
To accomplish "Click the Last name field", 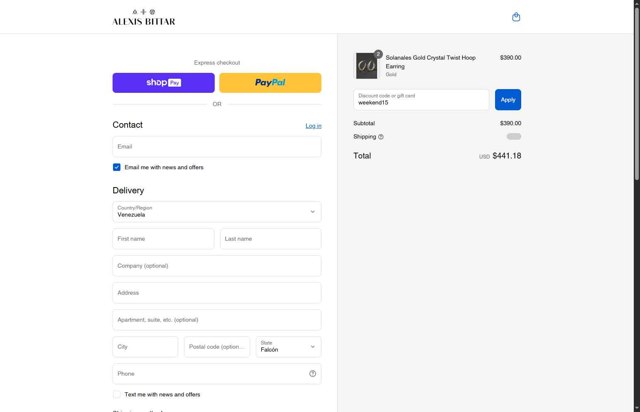I will 271,239.
